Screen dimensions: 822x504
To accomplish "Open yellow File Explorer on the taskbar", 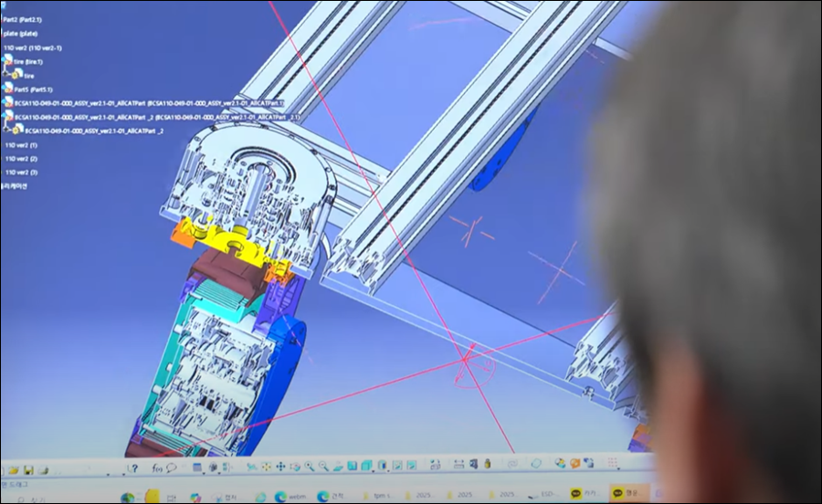I will 152,495.
